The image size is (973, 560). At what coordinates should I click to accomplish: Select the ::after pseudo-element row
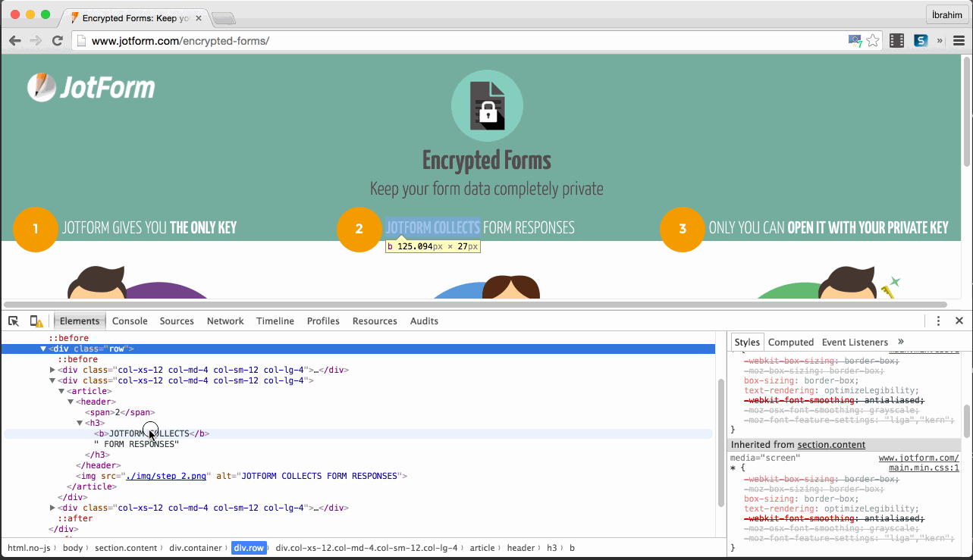(x=75, y=518)
